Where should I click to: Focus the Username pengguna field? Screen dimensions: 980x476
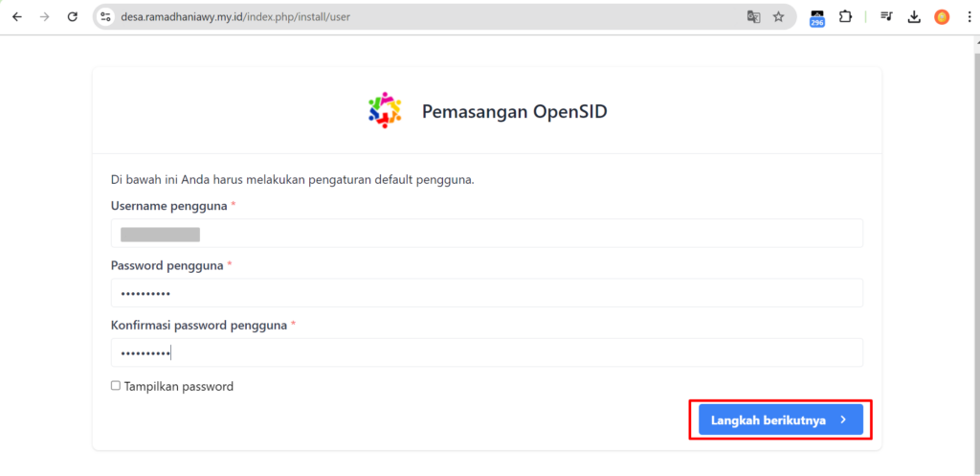coord(487,233)
